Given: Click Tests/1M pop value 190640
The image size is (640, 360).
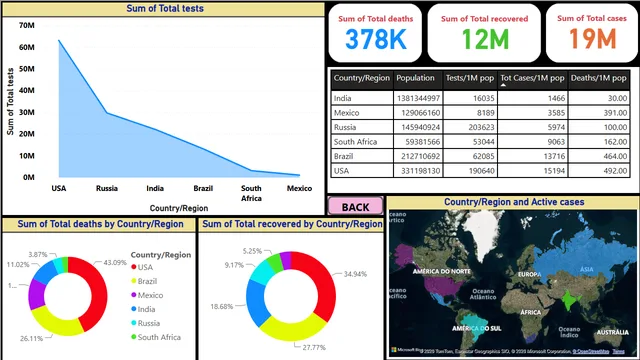Looking at the screenshot, I should point(481,171).
